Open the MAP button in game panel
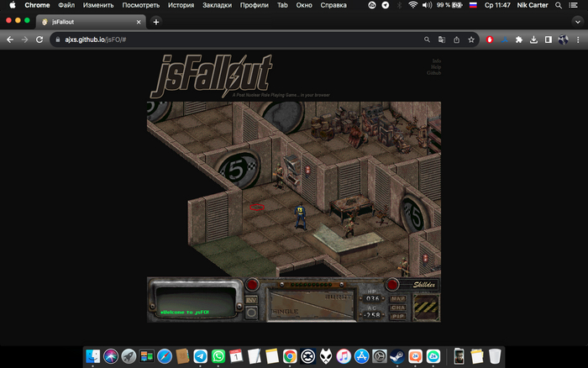This screenshot has width=588, height=368. click(x=396, y=297)
